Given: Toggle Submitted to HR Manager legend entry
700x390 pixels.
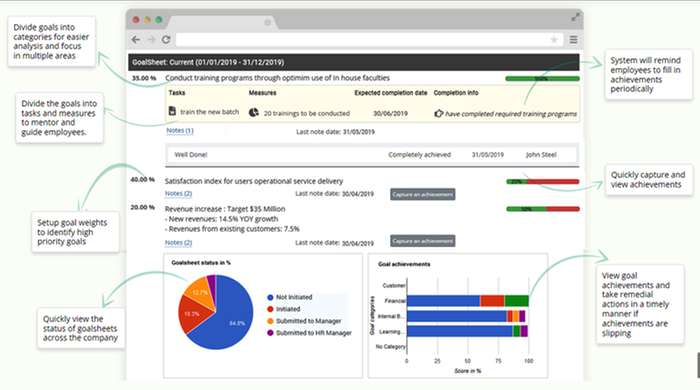Looking at the screenshot, I should tap(309, 333).
